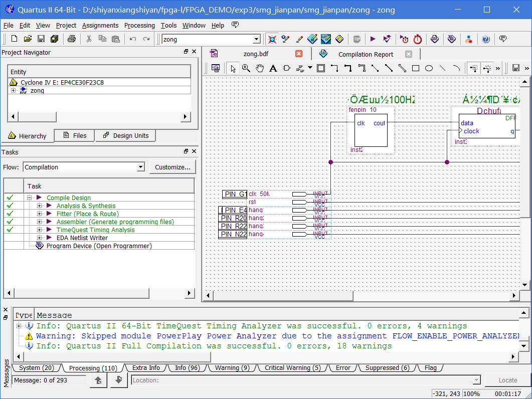
Task: Open Help with the question mark icon
Action: pyautogui.click(x=485, y=40)
